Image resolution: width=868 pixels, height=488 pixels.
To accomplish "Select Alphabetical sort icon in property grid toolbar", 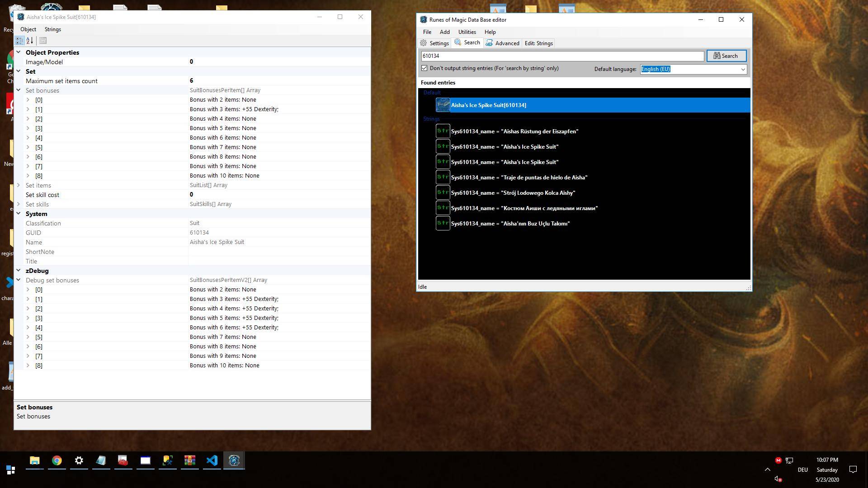I will [x=30, y=41].
